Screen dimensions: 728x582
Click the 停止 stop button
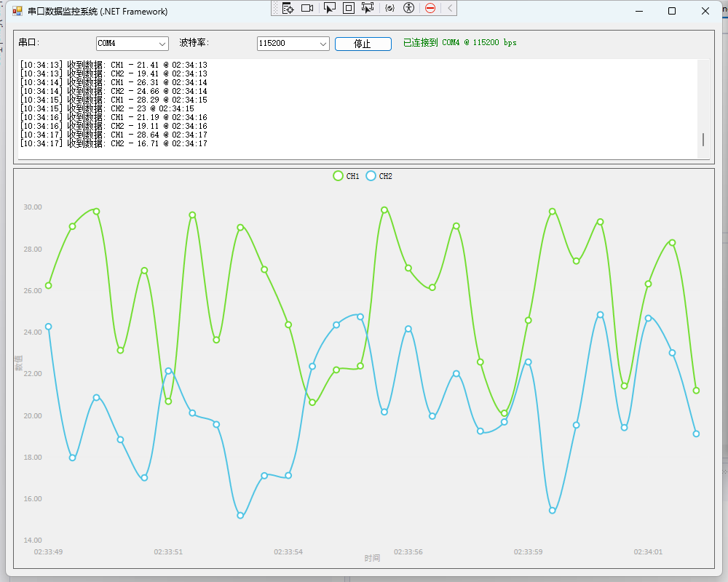(363, 44)
